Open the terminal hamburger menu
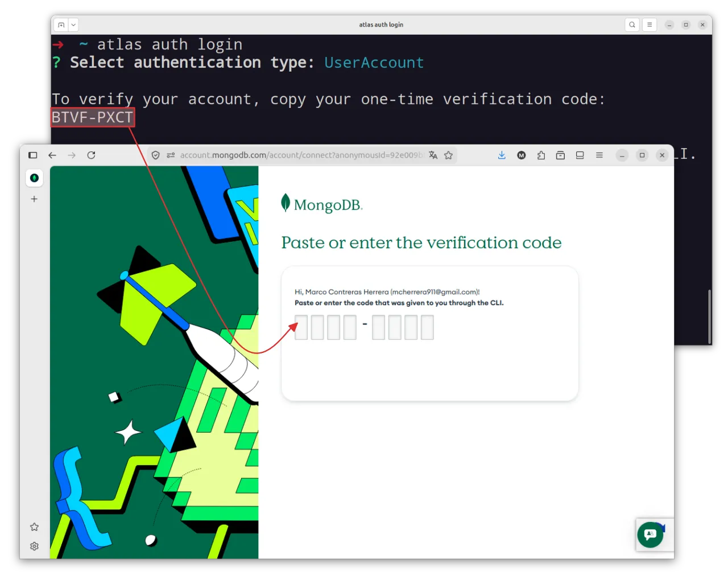 coord(650,25)
